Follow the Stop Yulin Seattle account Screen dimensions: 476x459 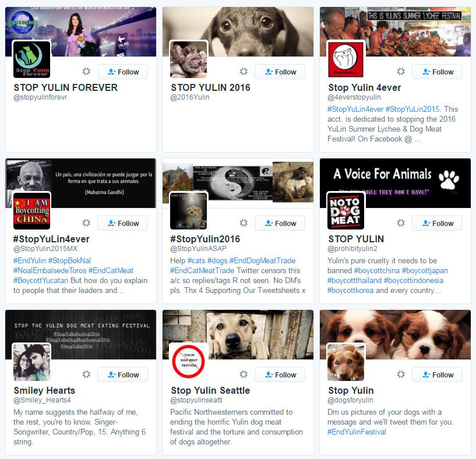(x=280, y=375)
